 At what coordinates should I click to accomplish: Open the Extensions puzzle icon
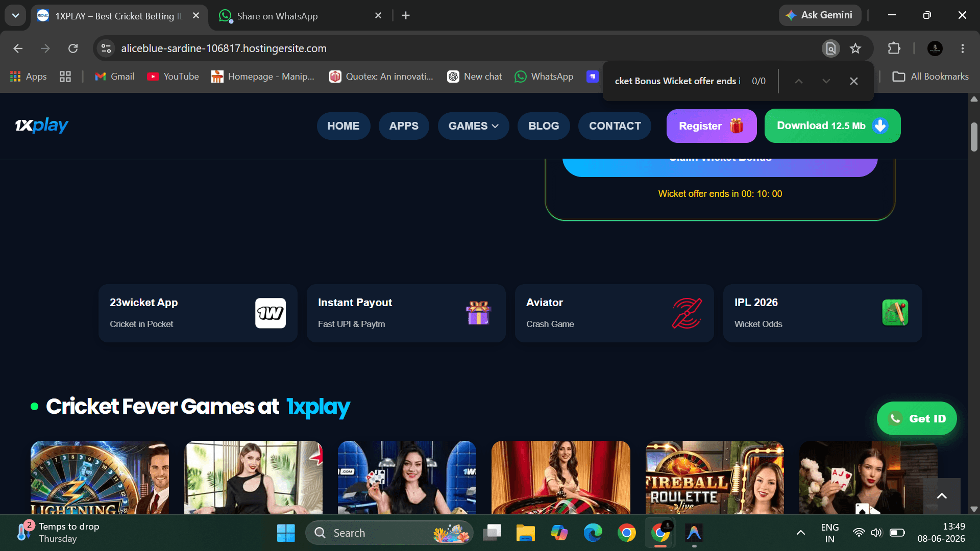tap(894, 48)
